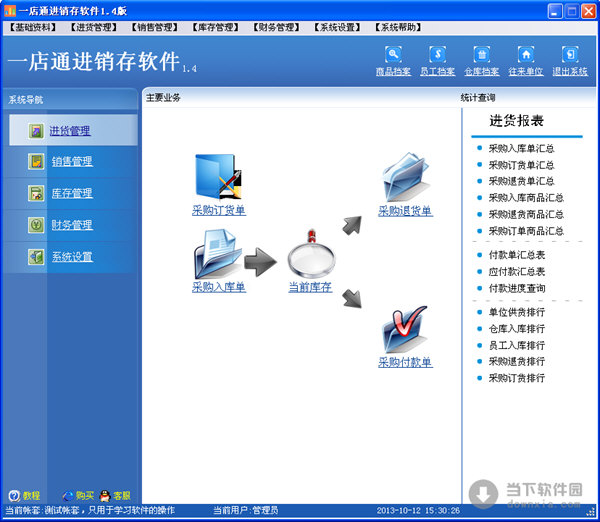The image size is (600, 522).
Task: Close the application window
Action: (589, 11)
